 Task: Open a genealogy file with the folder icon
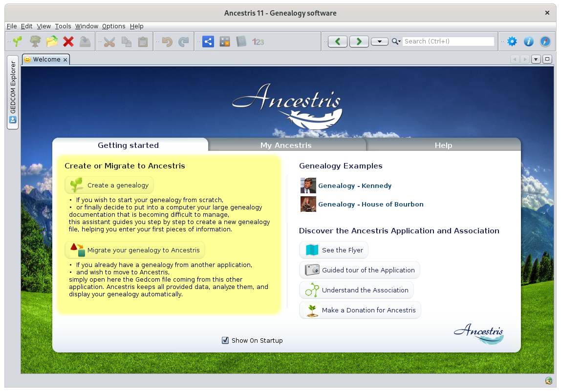pos(52,41)
